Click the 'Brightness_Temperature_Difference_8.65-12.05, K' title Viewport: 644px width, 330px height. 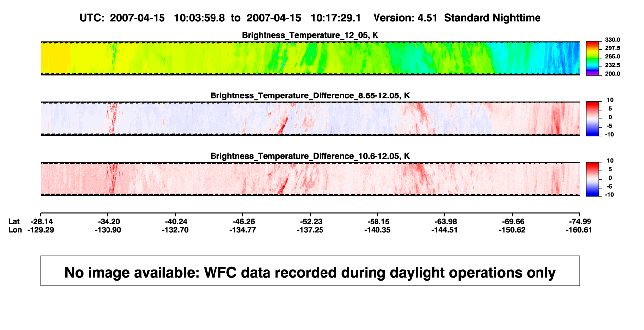pos(310,95)
